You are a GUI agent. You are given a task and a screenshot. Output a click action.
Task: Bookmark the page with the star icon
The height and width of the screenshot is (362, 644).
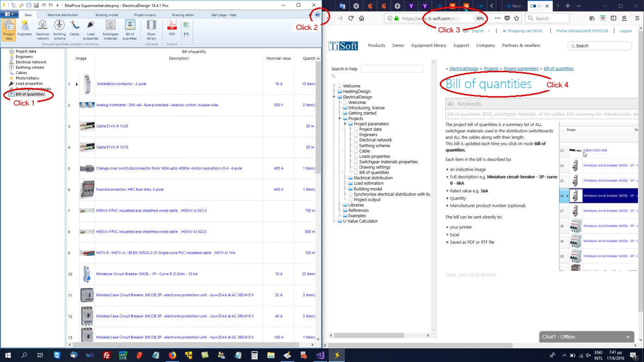click(x=517, y=18)
